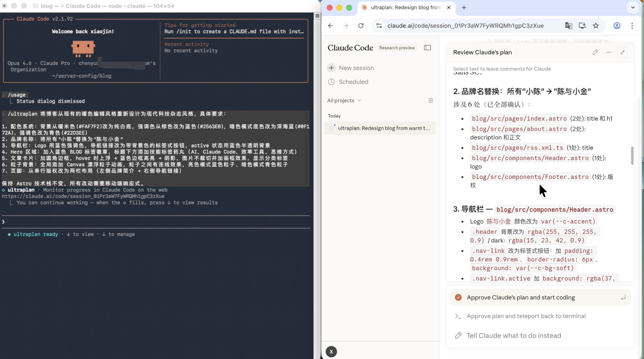Collapse plan panel with shrink arrows icon
The image size is (644, 359).
click(622, 52)
